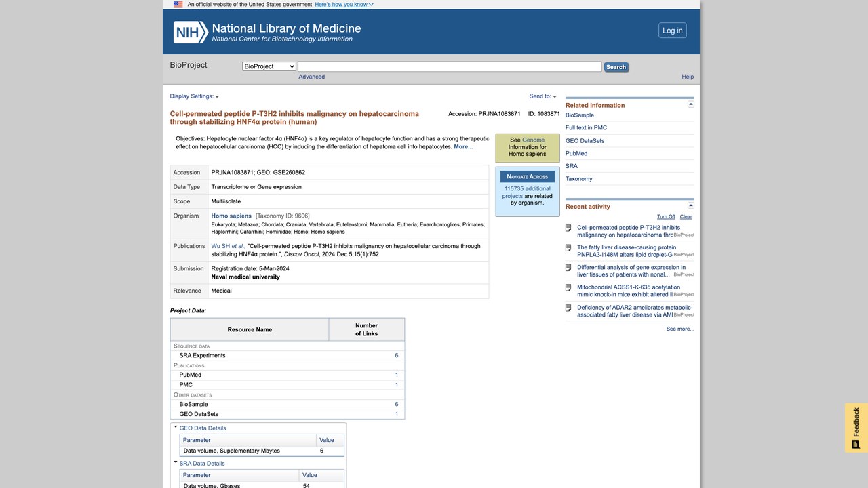The width and height of the screenshot is (868, 488).
Task: Open Genome information link
Action: [534, 140]
